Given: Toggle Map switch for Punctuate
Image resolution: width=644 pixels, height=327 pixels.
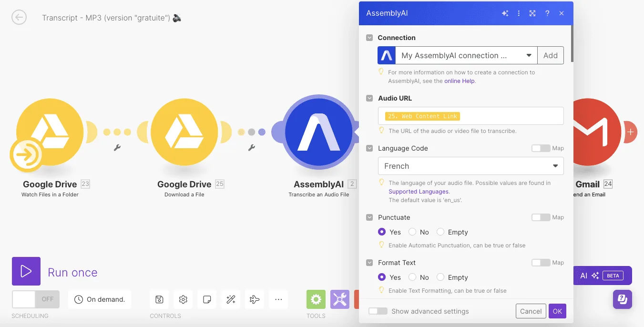Looking at the screenshot, I should [x=541, y=217].
